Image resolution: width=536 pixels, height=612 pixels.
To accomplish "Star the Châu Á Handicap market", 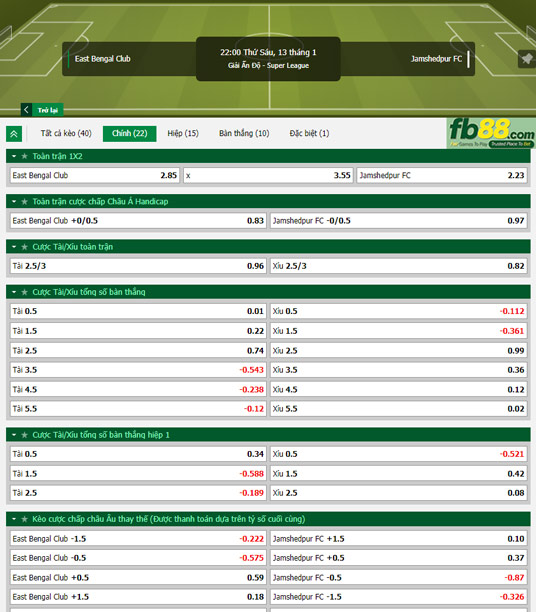I will [25, 201].
